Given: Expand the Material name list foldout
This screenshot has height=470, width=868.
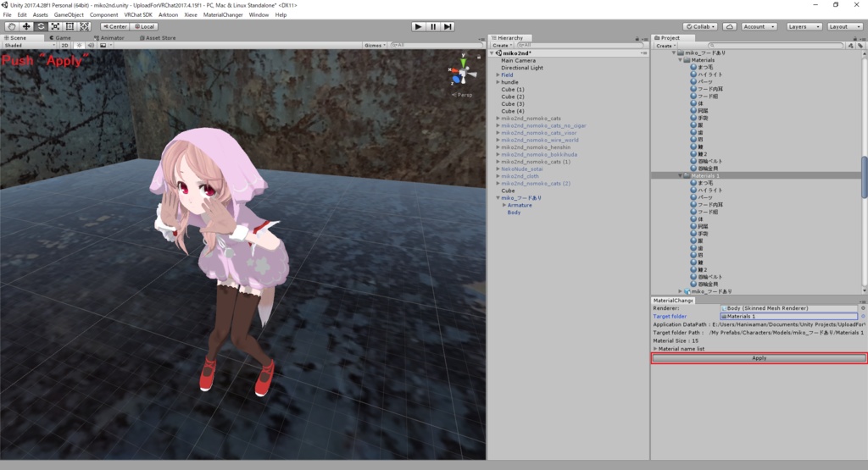Looking at the screenshot, I should point(655,349).
